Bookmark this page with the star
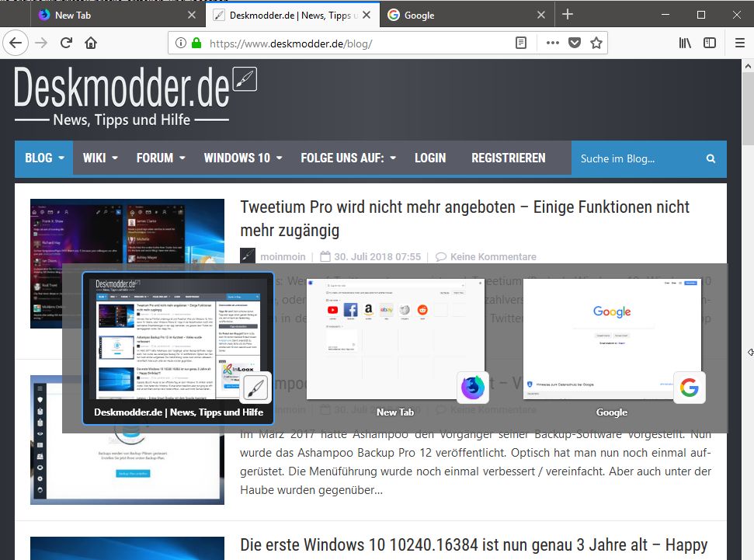The height and width of the screenshot is (560, 754). click(x=596, y=43)
